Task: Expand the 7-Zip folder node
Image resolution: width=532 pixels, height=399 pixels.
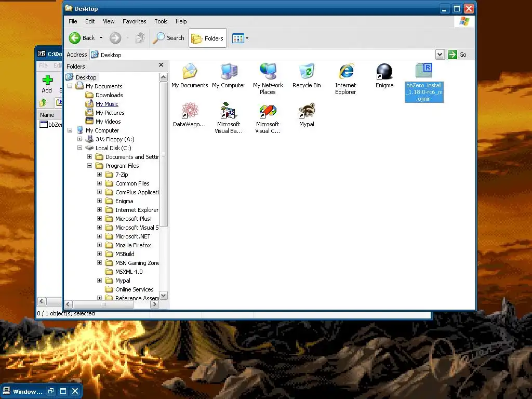Action: (x=99, y=175)
